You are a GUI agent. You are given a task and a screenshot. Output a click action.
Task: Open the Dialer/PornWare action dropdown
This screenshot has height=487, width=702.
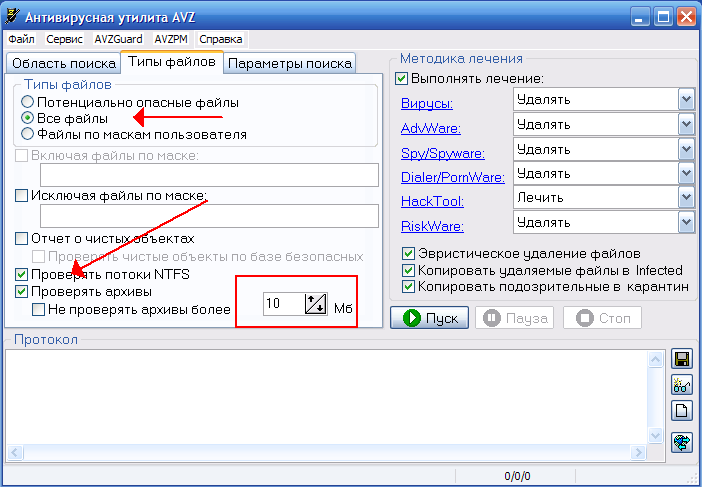pyautogui.click(x=686, y=173)
